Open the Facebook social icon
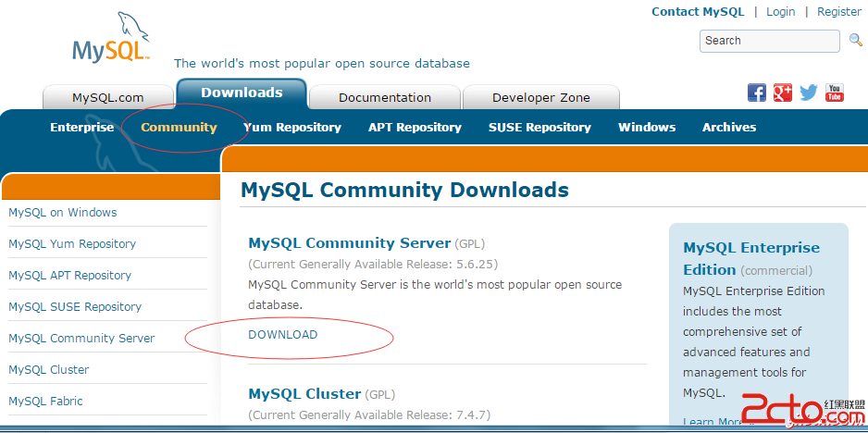 (x=757, y=93)
